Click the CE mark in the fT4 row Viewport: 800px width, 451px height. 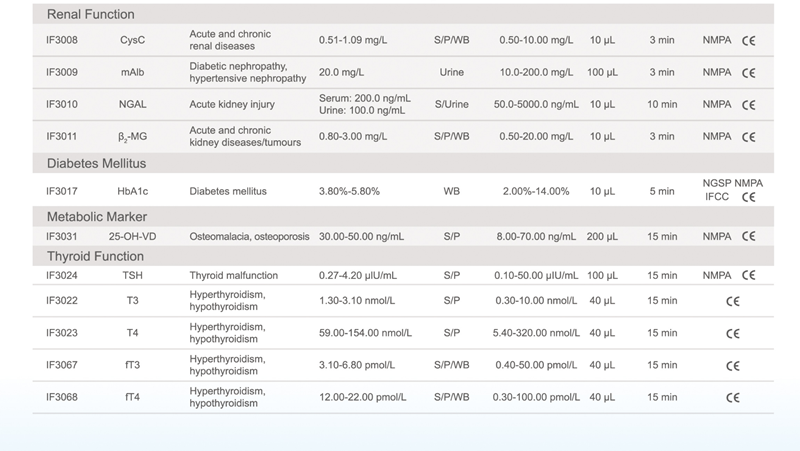coord(732,397)
